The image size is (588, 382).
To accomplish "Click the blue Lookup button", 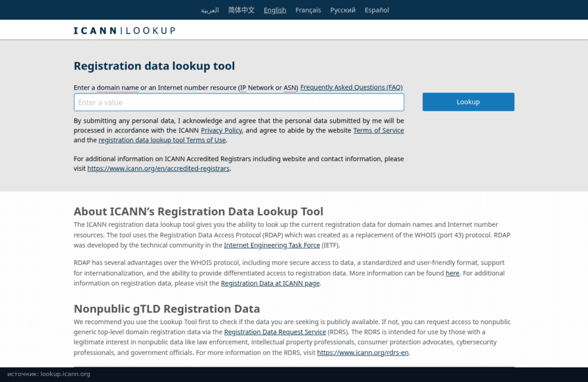I will pos(469,102).
